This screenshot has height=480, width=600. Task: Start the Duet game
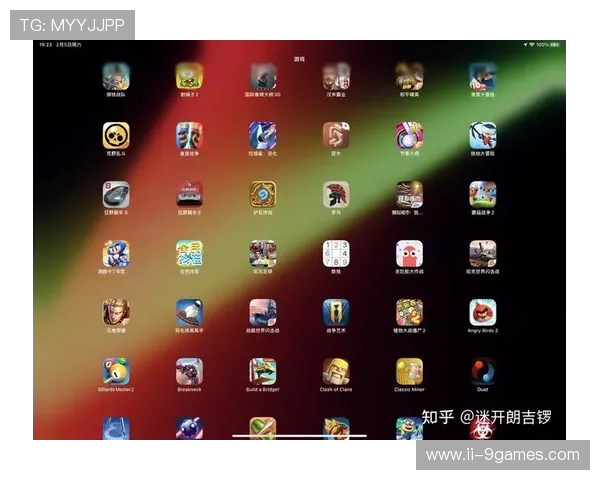[483, 371]
